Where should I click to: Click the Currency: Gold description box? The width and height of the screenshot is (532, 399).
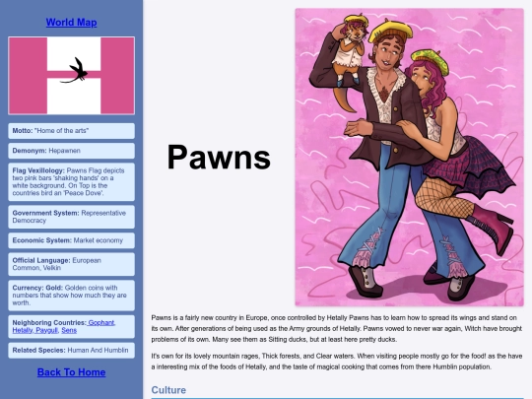pyautogui.click(x=71, y=296)
